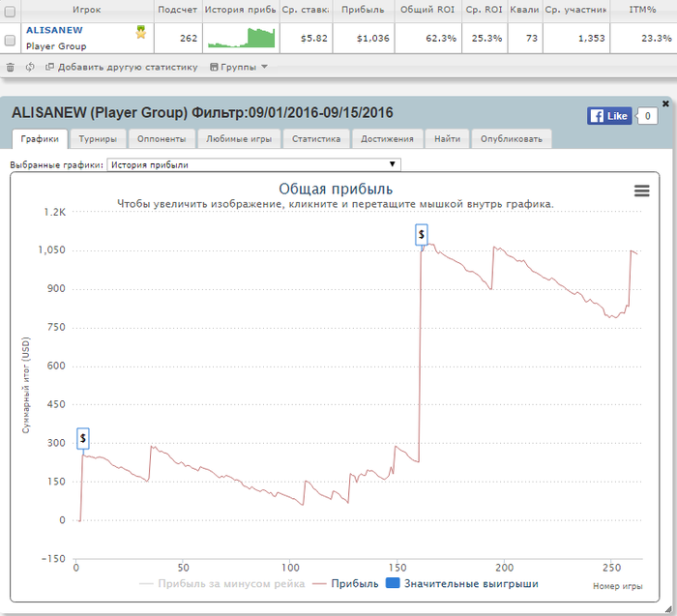This screenshot has width=677, height=616.
Task: Click the green profit history thumbnail
Action: 241,38
